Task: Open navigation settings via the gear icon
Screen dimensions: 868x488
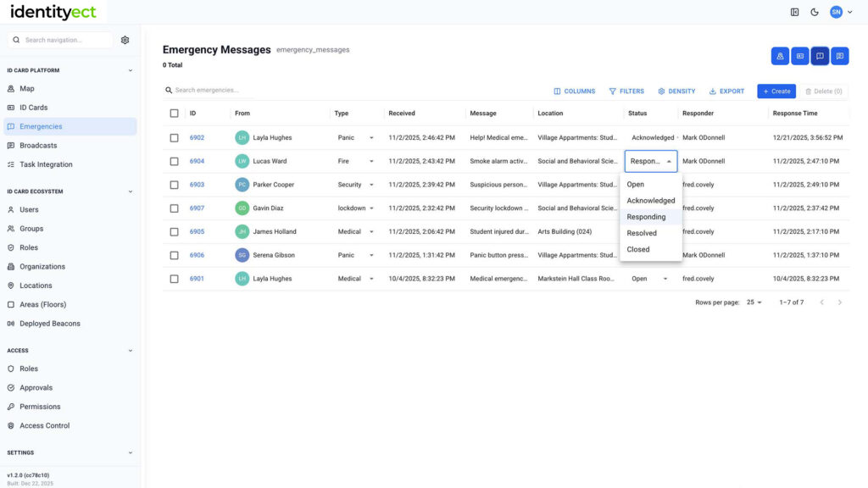Action: click(x=125, y=40)
